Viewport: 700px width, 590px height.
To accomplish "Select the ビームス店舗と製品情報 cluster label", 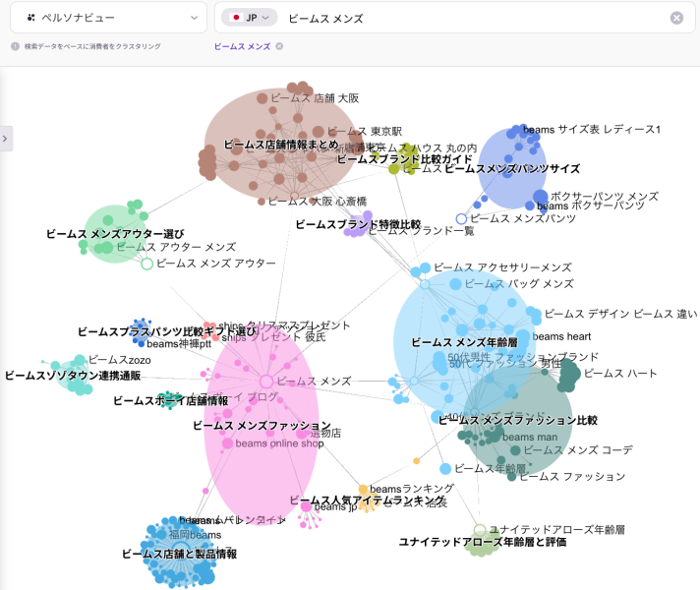I will 180,554.
